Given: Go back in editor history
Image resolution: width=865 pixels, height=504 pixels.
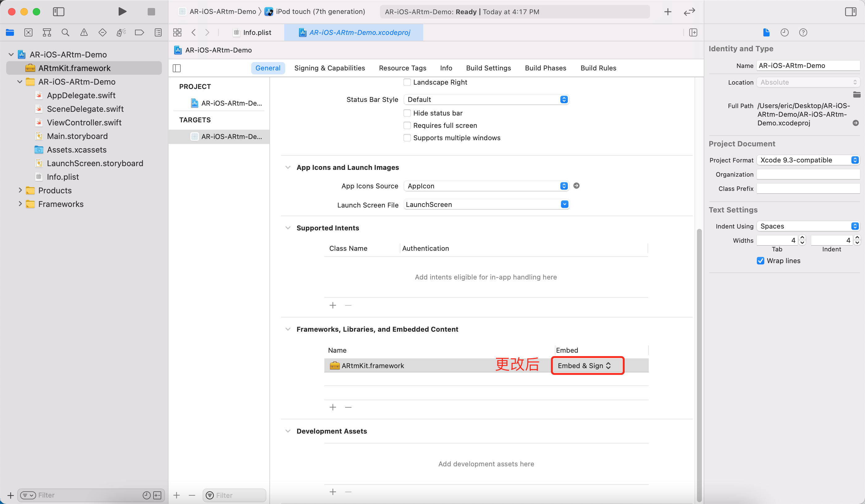Looking at the screenshot, I should pyautogui.click(x=194, y=33).
